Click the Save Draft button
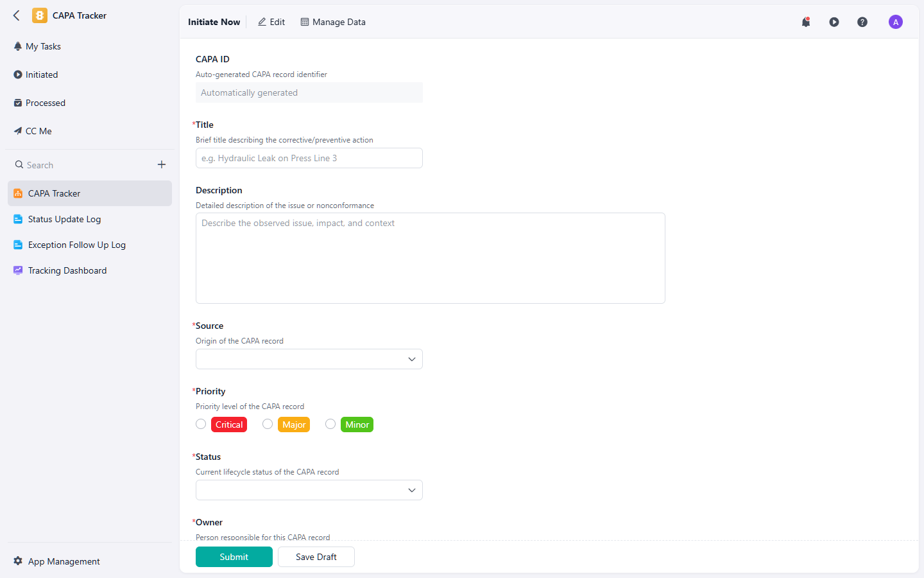Viewport: 924px width, 578px height. [316, 557]
